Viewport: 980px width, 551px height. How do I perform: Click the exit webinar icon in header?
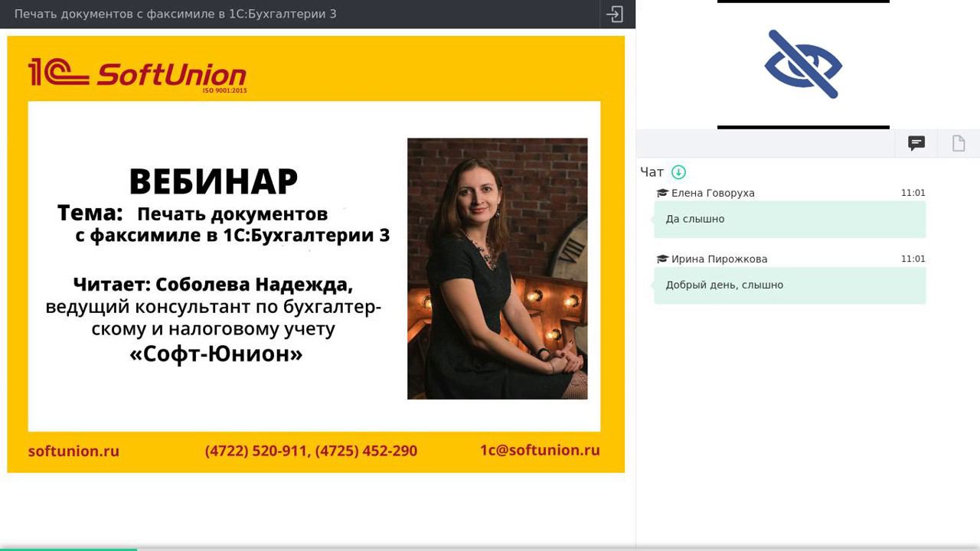point(615,14)
